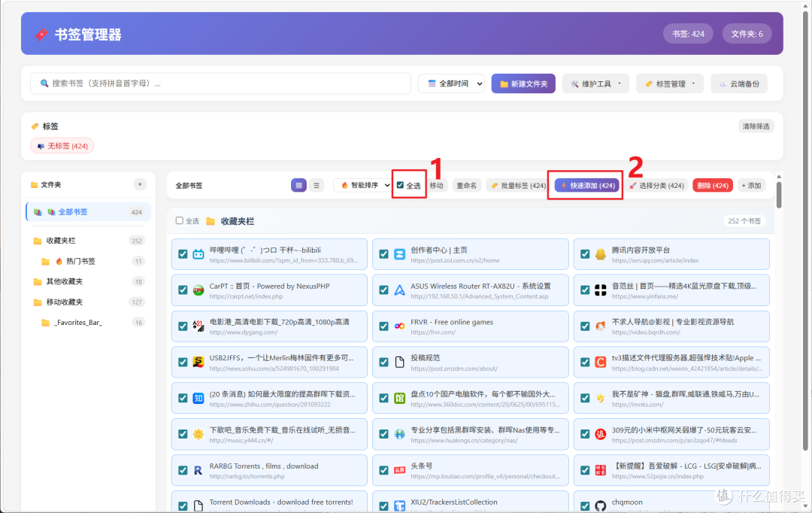Screen dimensions: 812x513
Task: Click the 云端备份 button
Action: click(739, 83)
